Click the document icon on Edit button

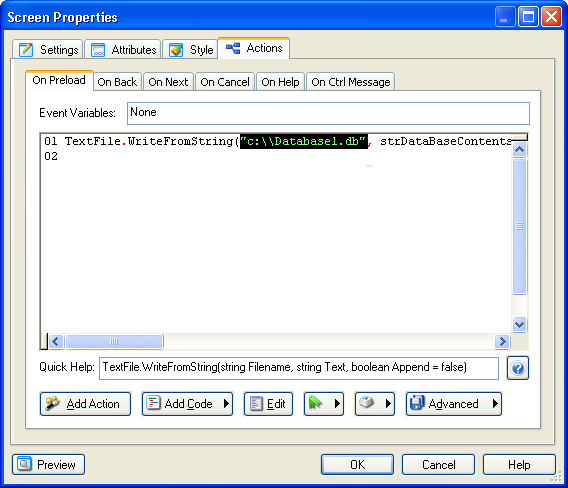[x=256, y=404]
